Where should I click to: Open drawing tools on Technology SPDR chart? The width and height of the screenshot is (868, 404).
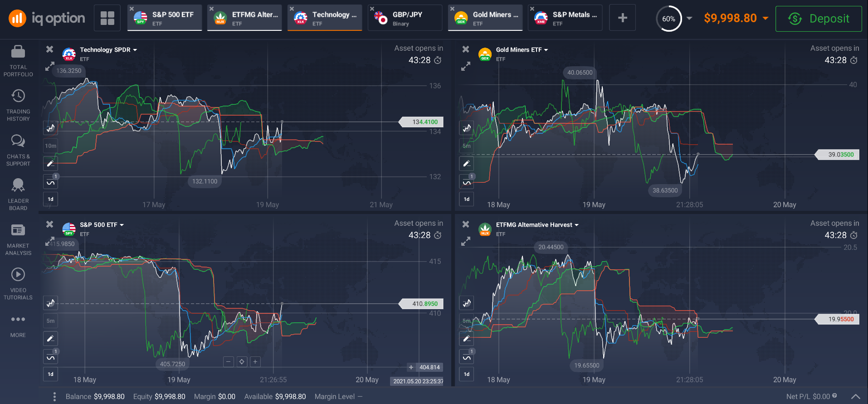50,163
